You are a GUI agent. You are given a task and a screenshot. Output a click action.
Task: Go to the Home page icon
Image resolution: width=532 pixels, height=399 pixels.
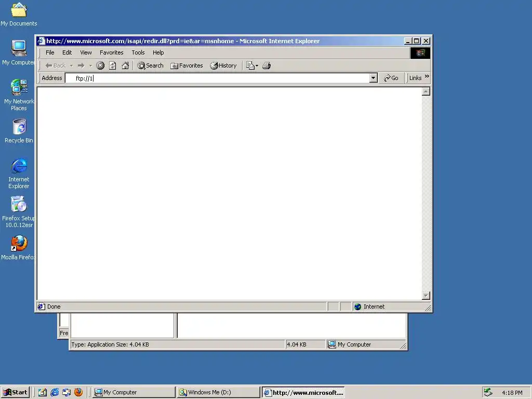click(125, 65)
